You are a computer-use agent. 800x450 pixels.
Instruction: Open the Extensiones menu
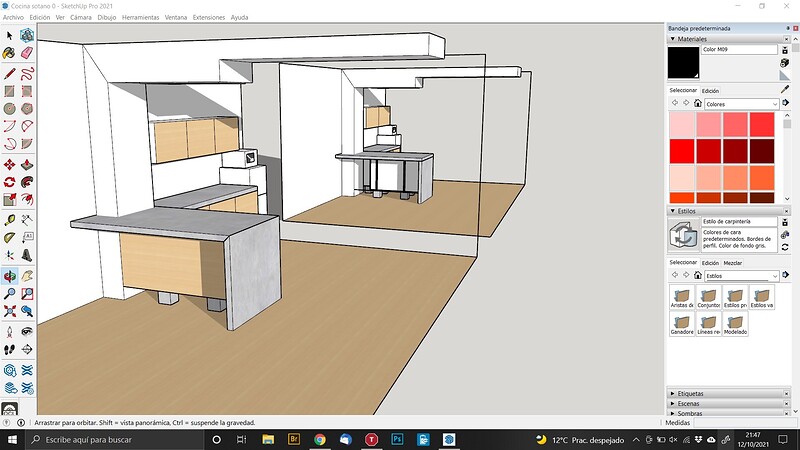208,17
